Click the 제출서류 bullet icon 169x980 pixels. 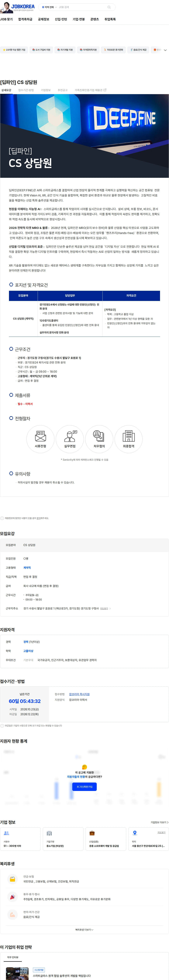click(11, 395)
